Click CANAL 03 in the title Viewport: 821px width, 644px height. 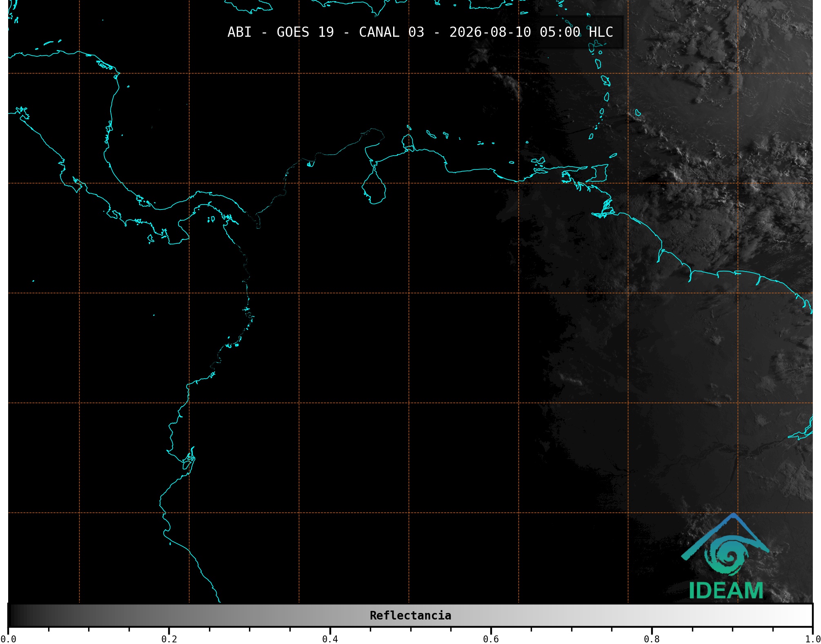click(x=392, y=32)
